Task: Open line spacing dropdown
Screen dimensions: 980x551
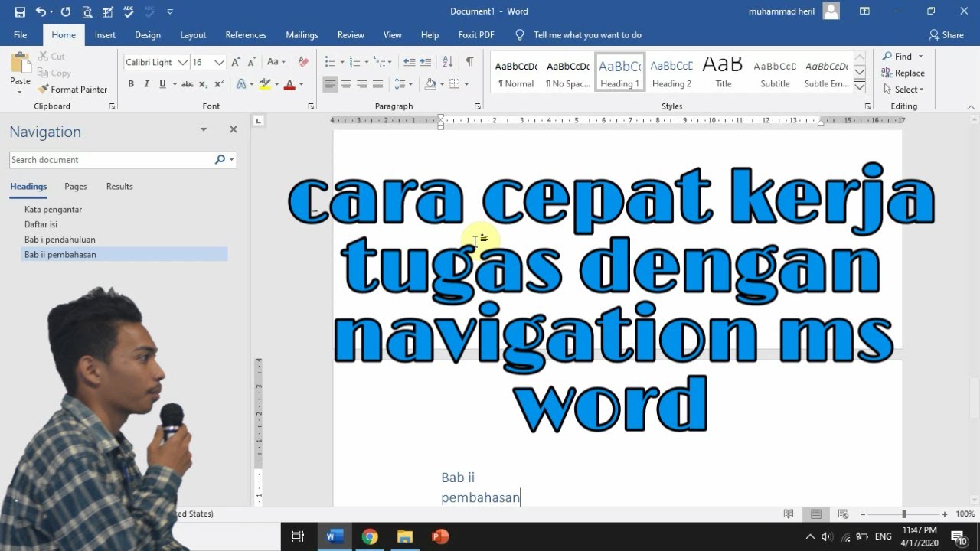Action: coord(402,84)
